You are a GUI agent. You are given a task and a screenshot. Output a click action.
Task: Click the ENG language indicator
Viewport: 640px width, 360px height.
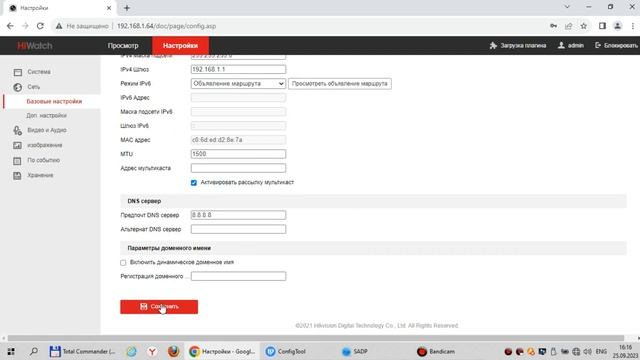(x=601, y=351)
